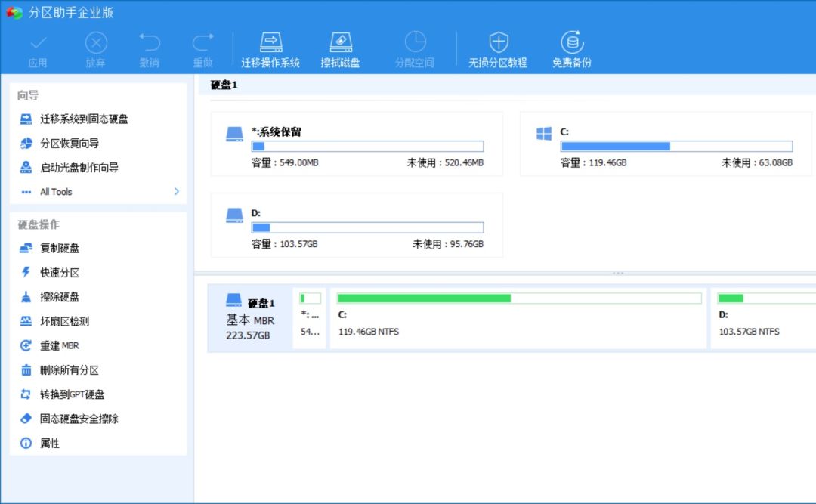Select 转换到GPT硬盘 operation

tap(62, 394)
